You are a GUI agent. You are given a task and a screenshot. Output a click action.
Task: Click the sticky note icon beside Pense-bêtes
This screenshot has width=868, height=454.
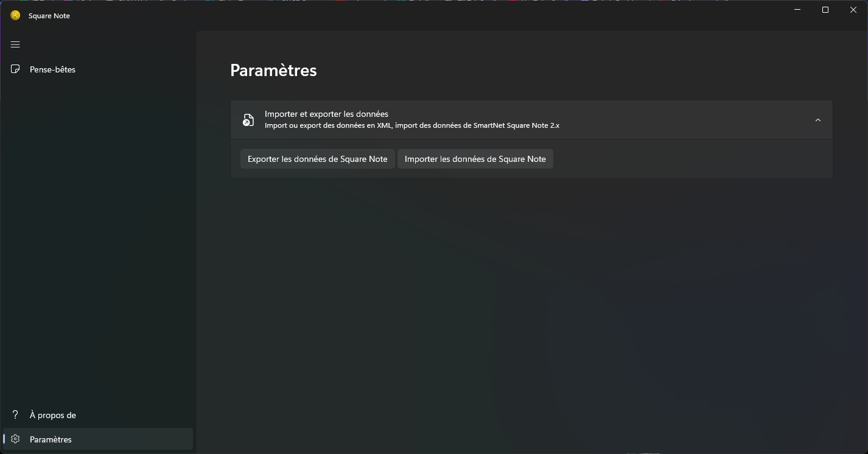point(16,69)
